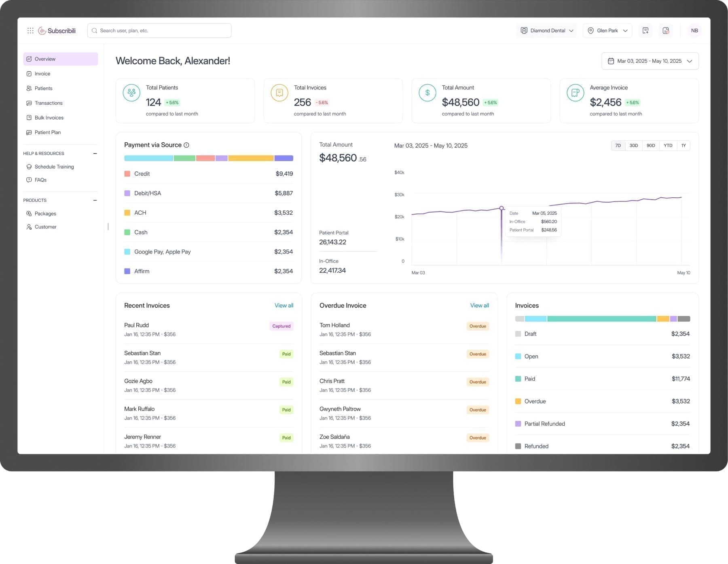Click the Total Invoices card icon
The height and width of the screenshot is (564, 728).
(x=279, y=93)
